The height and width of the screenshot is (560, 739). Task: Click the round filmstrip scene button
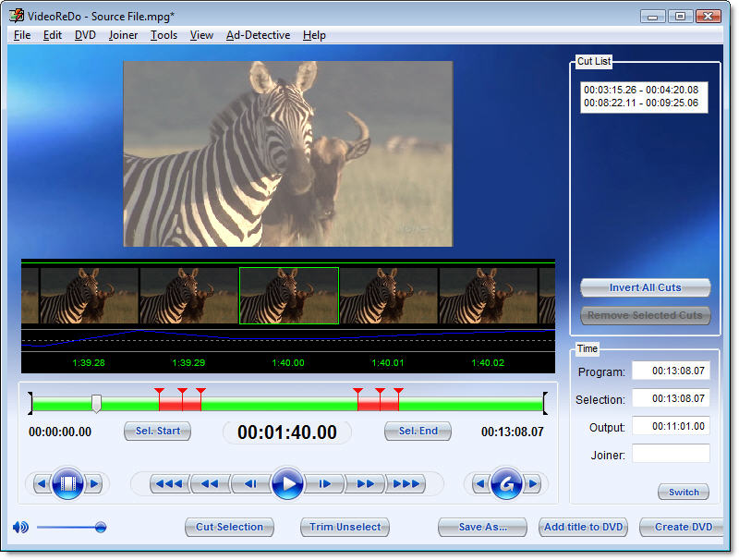67,483
